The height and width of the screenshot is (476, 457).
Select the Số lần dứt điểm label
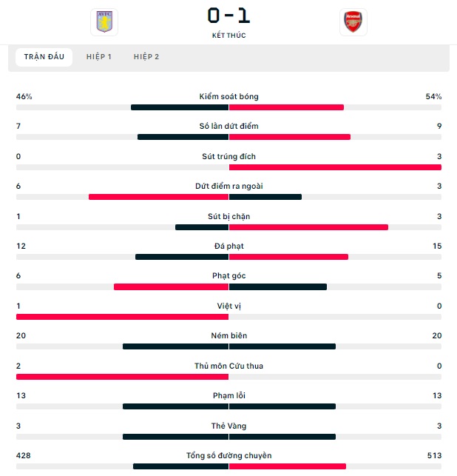tap(228, 126)
